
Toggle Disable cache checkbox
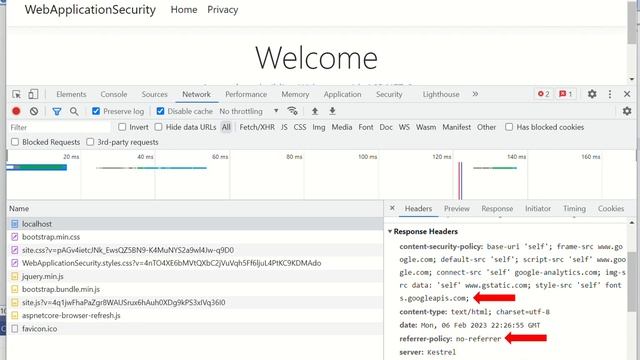(x=160, y=111)
